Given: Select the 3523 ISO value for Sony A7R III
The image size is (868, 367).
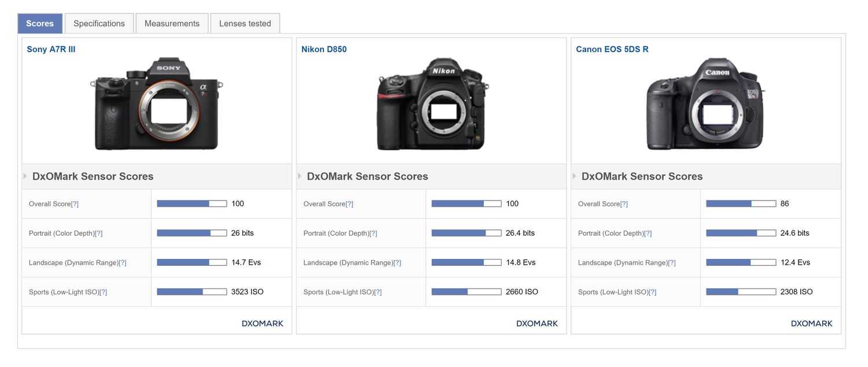Looking at the screenshot, I should click(x=247, y=292).
